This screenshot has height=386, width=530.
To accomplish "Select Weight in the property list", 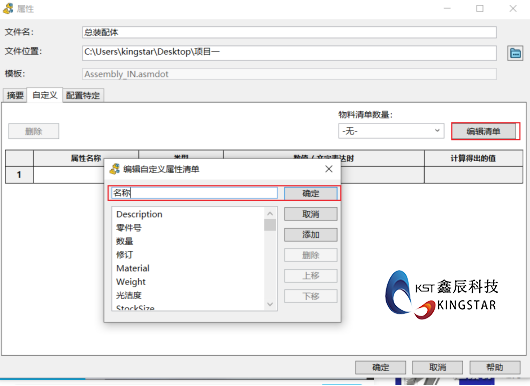I will tap(131, 282).
